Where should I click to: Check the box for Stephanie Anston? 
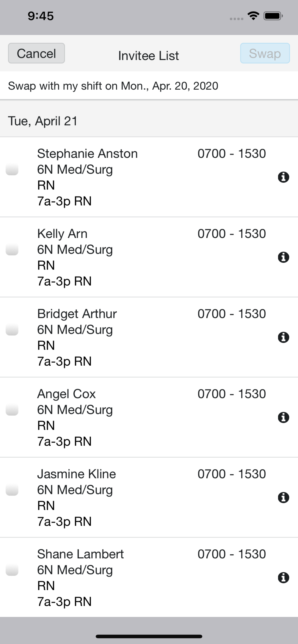(12, 169)
